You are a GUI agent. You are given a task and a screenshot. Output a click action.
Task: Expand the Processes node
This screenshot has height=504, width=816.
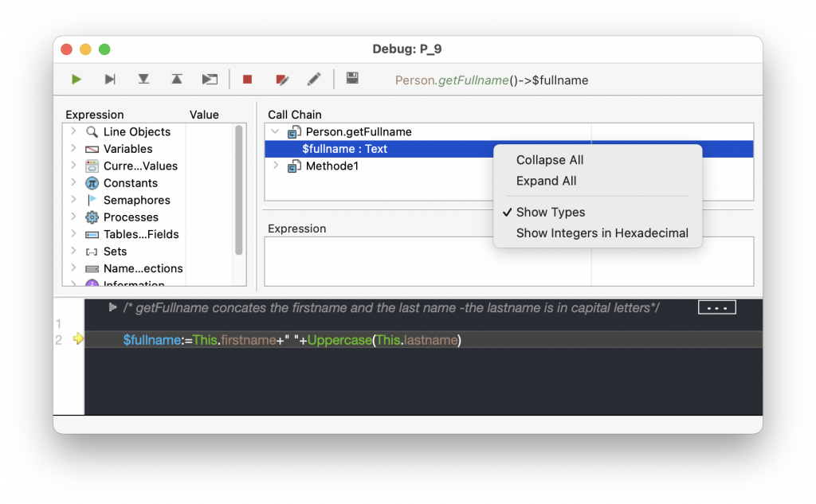point(73,217)
